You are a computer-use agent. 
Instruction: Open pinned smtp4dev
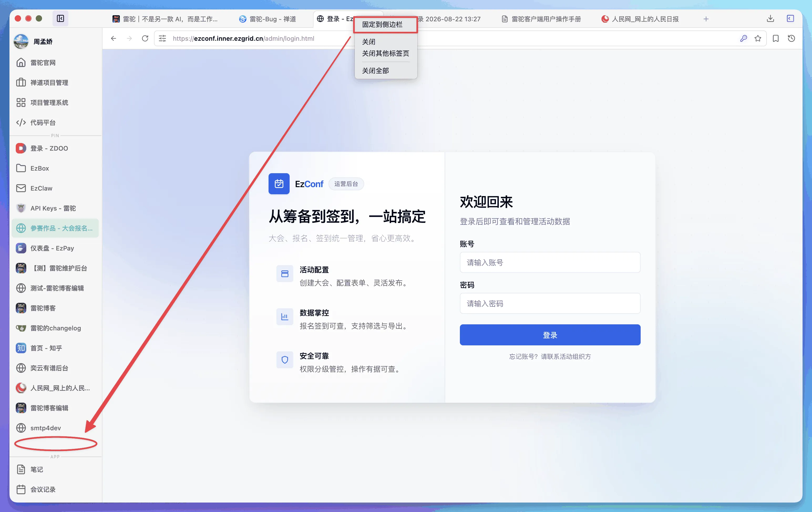tap(55, 428)
